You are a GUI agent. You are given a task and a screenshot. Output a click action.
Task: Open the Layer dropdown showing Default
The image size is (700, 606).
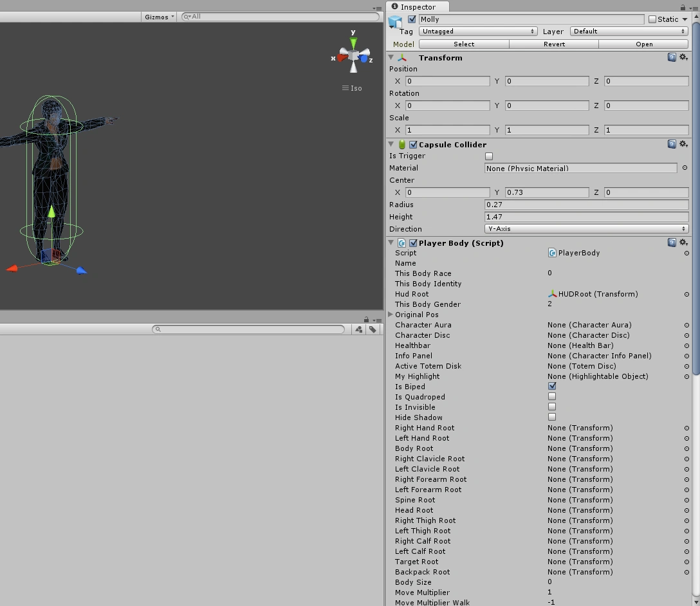point(629,32)
